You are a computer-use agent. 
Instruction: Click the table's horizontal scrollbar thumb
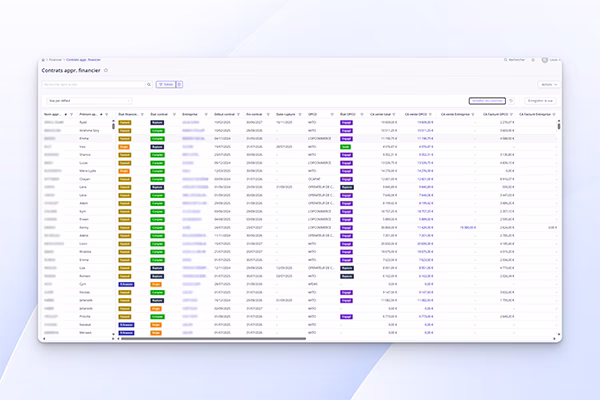[214, 339]
